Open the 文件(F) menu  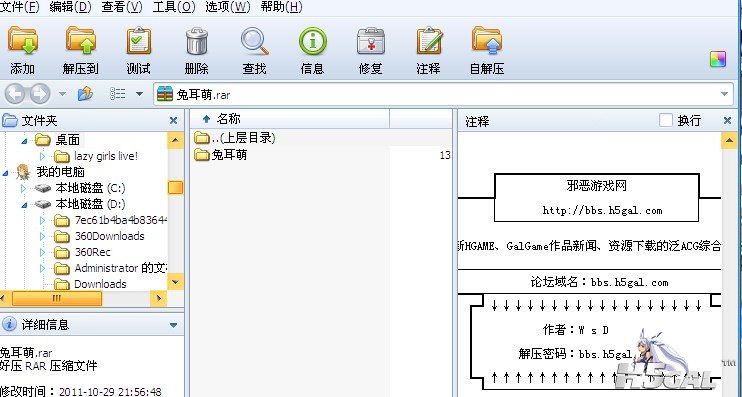point(20,7)
